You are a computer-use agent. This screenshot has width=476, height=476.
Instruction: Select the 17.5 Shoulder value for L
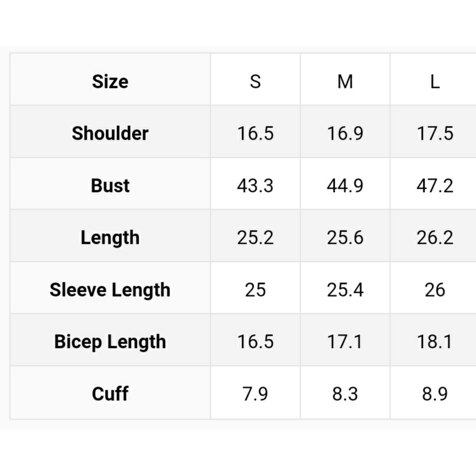point(435,134)
